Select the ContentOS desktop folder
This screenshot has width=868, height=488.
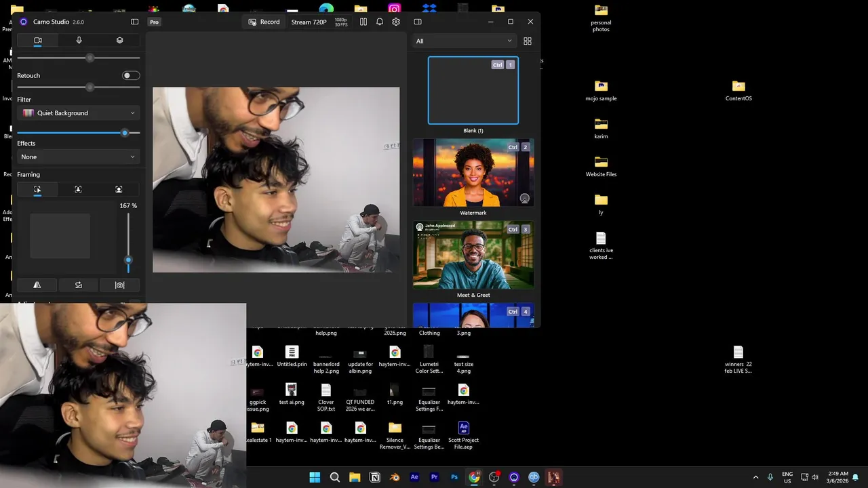coord(738,91)
